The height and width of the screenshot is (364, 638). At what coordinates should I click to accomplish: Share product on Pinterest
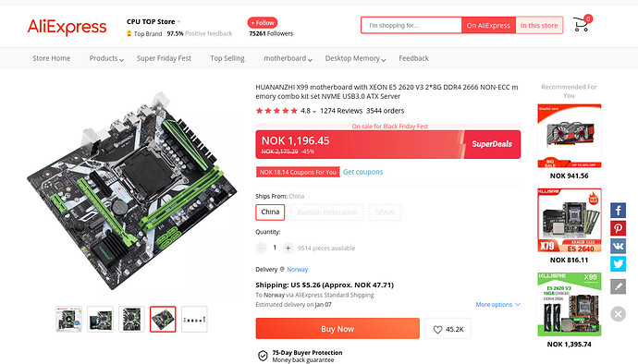[618, 228]
